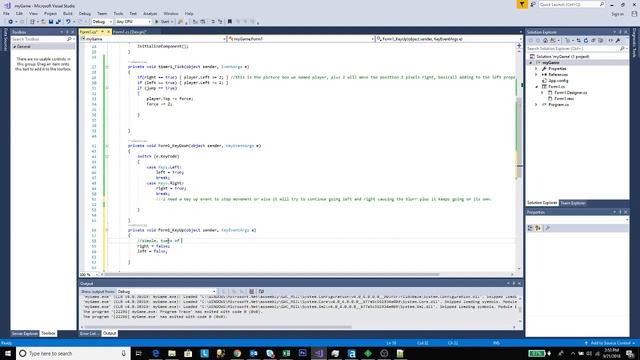Open the File menu
This screenshot has height=360, width=640.
pos(6,13)
